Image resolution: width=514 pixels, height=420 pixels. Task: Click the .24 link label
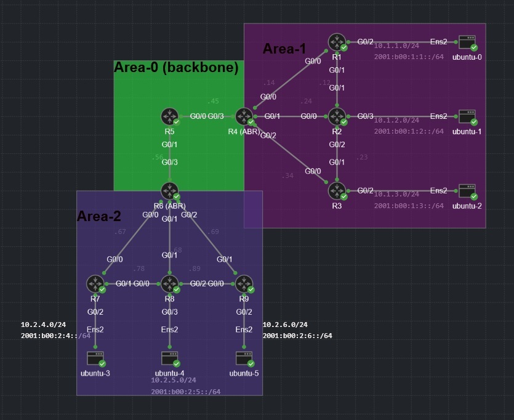tap(306, 101)
